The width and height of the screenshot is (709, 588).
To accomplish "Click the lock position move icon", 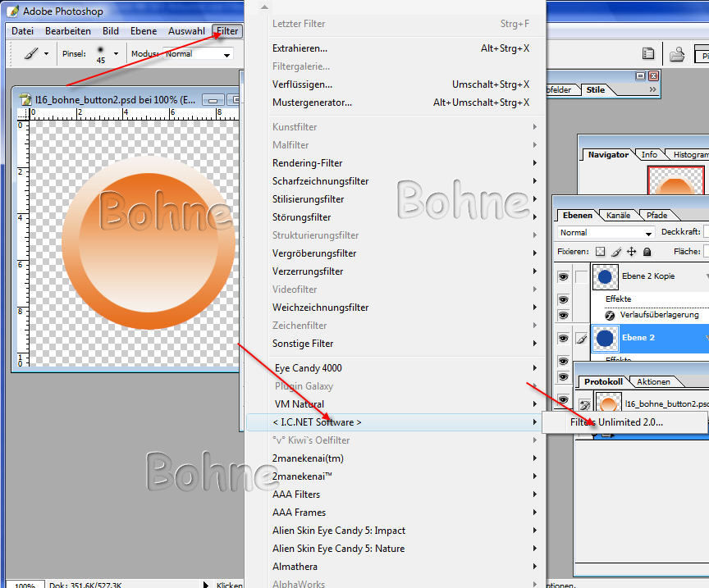I will click(631, 252).
